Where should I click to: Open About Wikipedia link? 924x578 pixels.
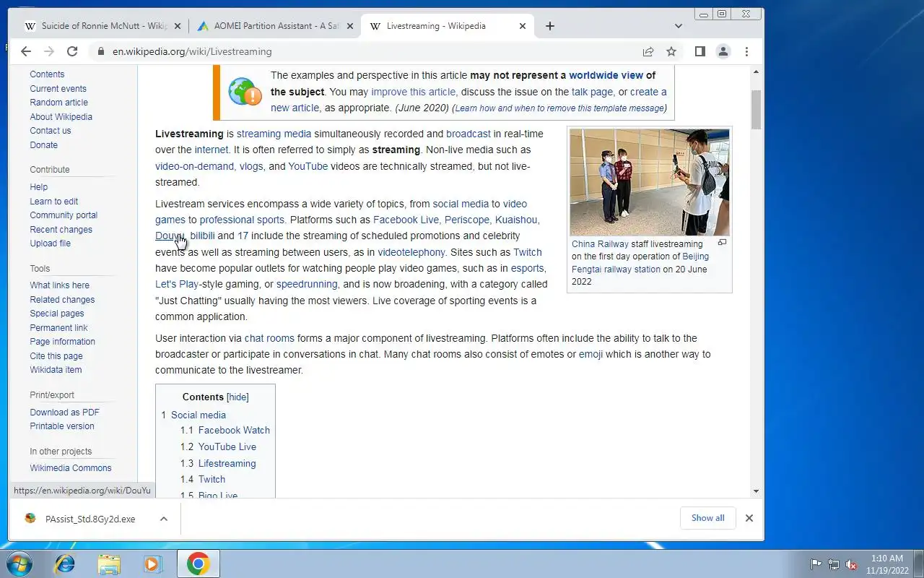(61, 116)
